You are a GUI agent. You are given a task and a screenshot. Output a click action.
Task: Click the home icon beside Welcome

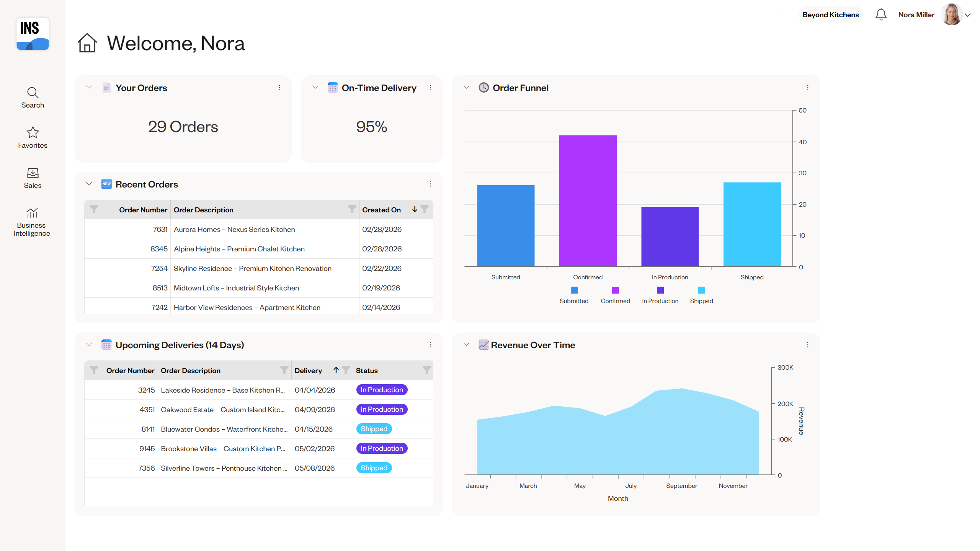[87, 43]
